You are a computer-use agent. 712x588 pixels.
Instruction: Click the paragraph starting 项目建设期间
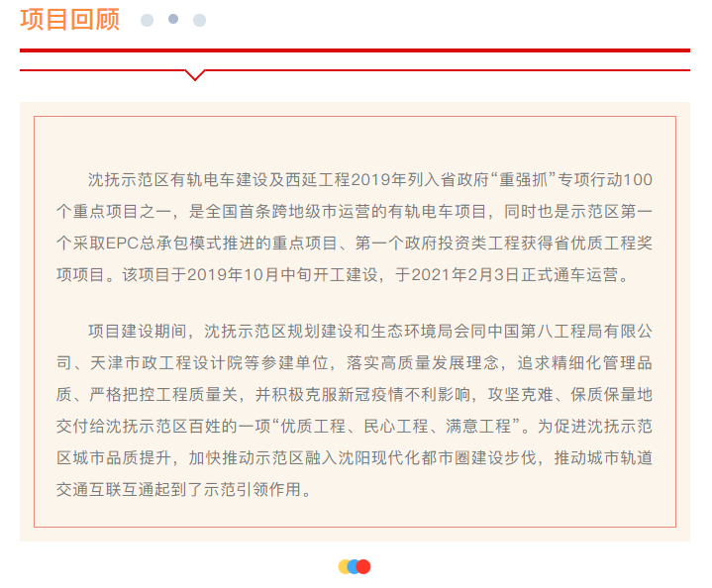pos(355,410)
